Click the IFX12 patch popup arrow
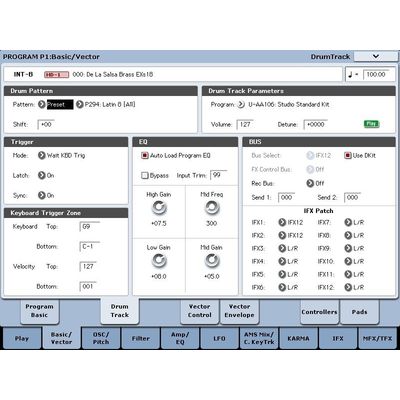The image size is (400, 400). coord(348,287)
